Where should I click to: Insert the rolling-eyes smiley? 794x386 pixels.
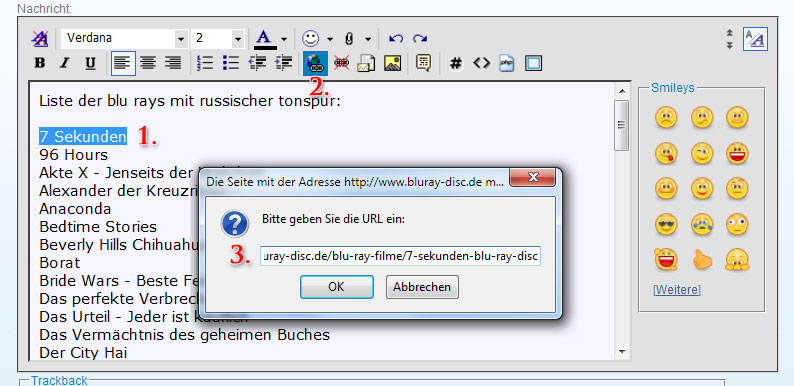(737, 224)
